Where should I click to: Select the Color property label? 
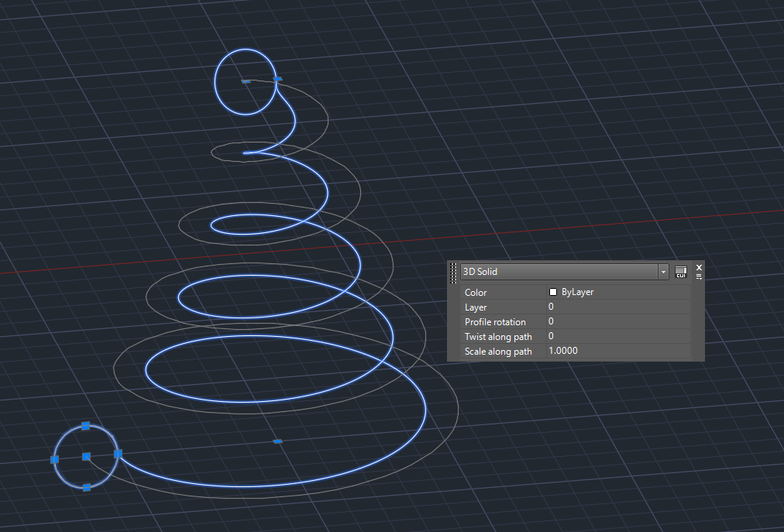pos(476,293)
